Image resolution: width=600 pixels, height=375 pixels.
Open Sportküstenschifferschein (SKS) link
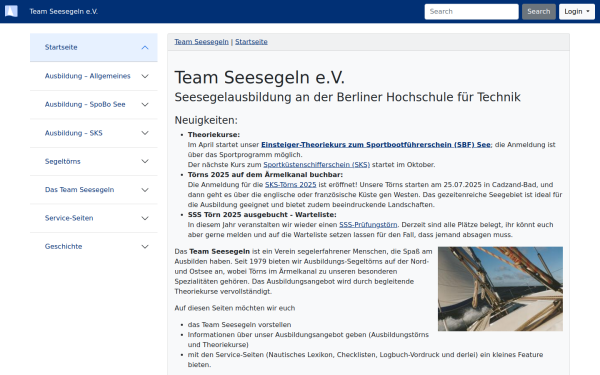pos(316,165)
